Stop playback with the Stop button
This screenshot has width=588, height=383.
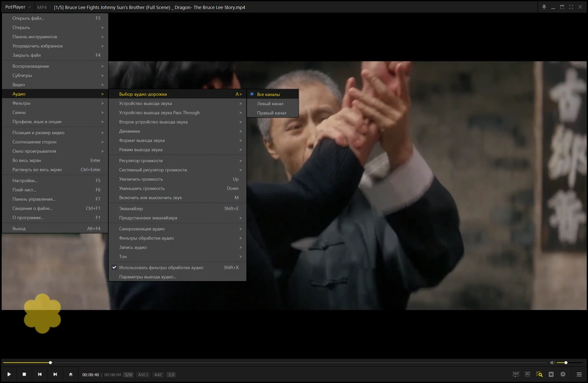[24, 374]
